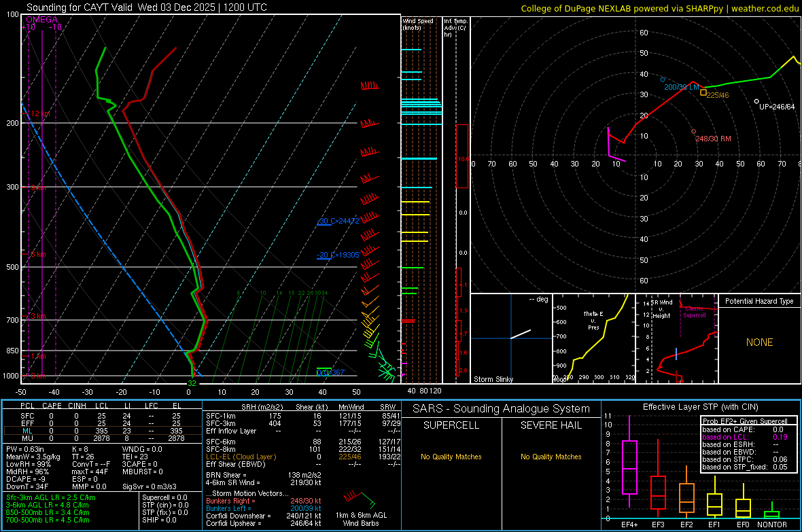Image resolution: width=802 pixels, height=532 pixels.
Task: Select the EFF parcel row
Action: (101, 423)
